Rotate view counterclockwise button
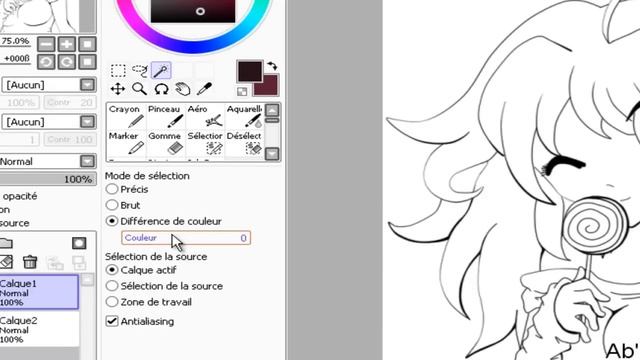This screenshot has height=360, width=640. pos(46,62)
